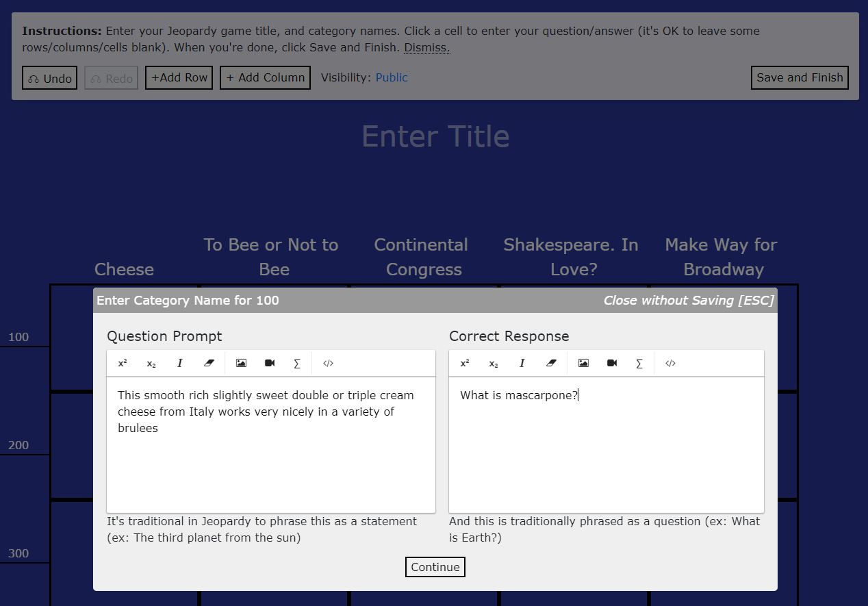Image resolution: width=868 pixels, height=606 pixels.
Task: Click Save and Finish
Action: (x=800, y=77)
